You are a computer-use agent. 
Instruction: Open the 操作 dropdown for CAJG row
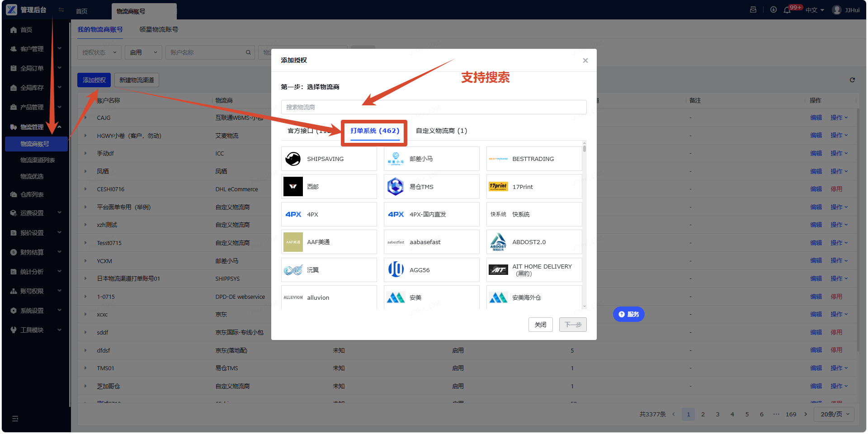point(839,118)
